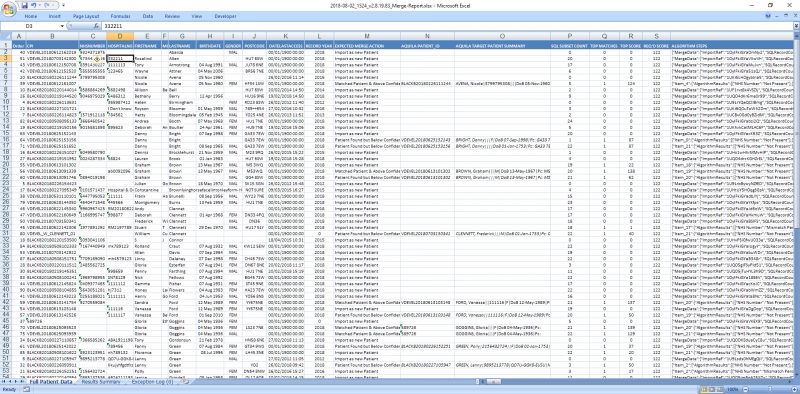Screen dimensions: 800x394
Task: Switch to Results Summary sheet
Action: [x=101, y=382]
